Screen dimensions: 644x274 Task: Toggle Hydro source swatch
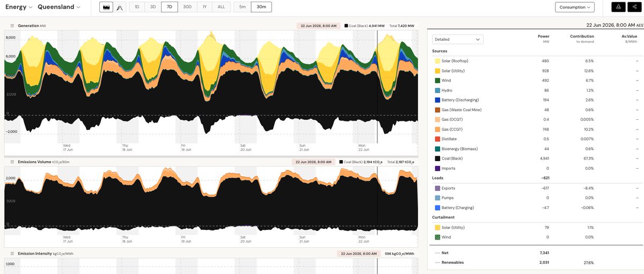[437, 90]
